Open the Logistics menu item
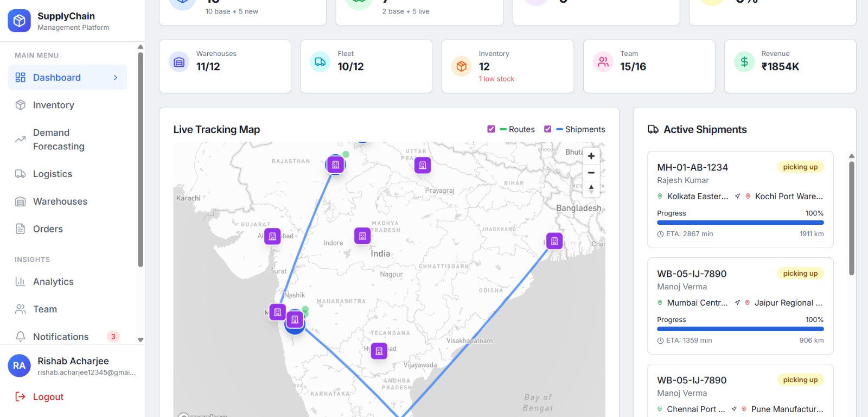This screenshot has height=417, width=868. 53,174
